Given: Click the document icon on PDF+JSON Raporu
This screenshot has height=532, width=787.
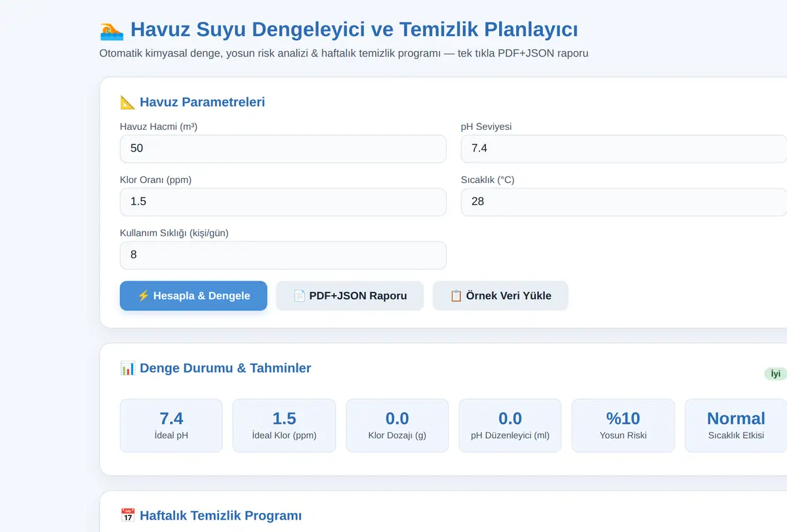Looking at the screenshot, I should coord(299,296).
